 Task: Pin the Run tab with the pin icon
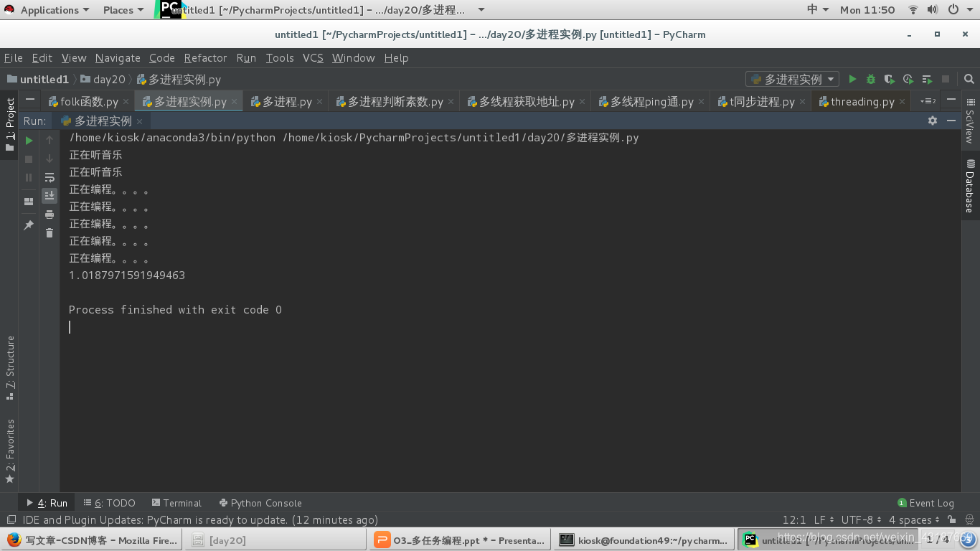[29, 225]
